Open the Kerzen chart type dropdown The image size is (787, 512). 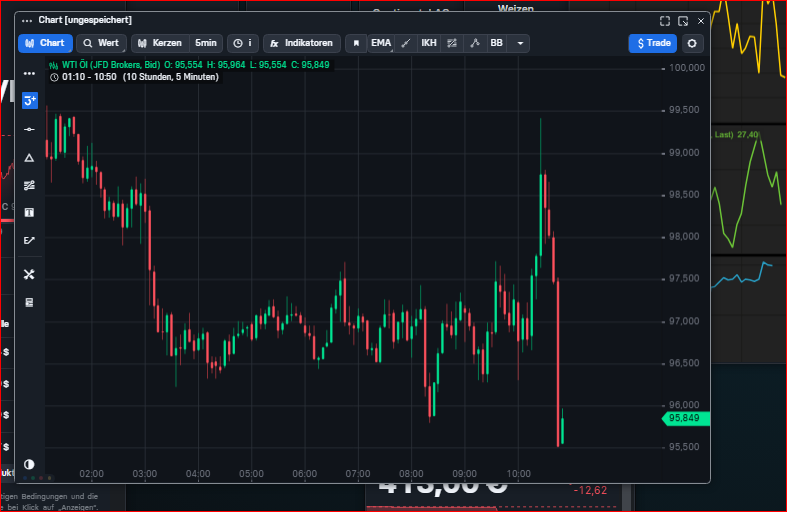click(160, 43)
